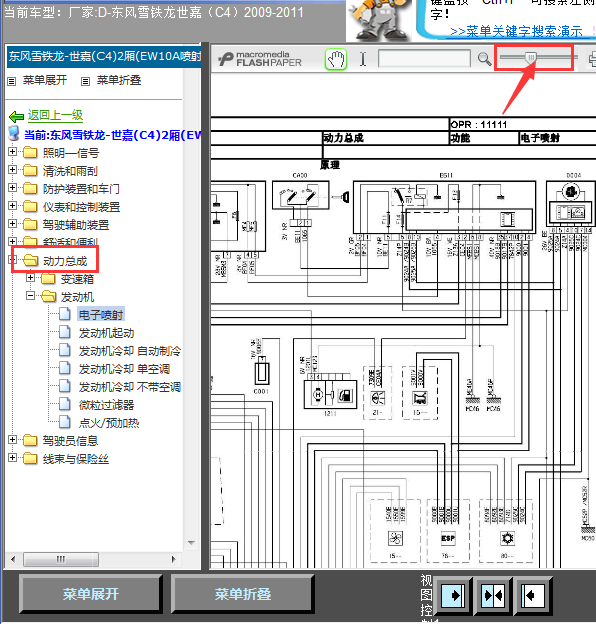Expand the 防护装置和车门 folder node

(12, 188)
